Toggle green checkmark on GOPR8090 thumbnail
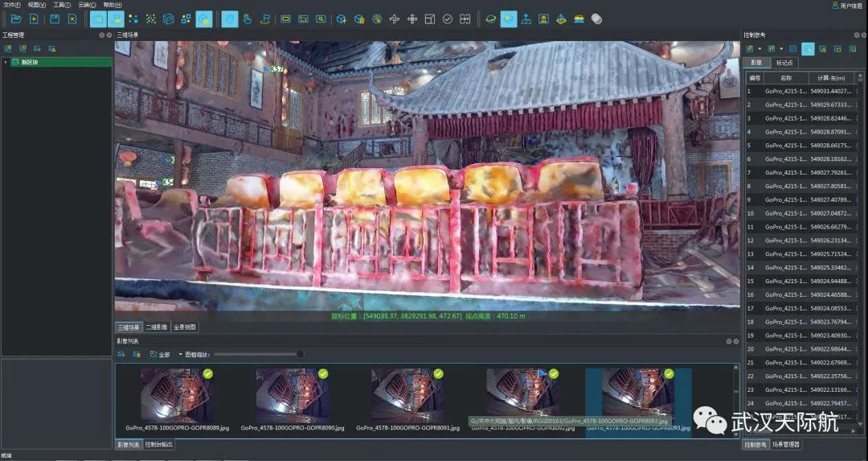The image size is (868, 461). pos(322,373)
